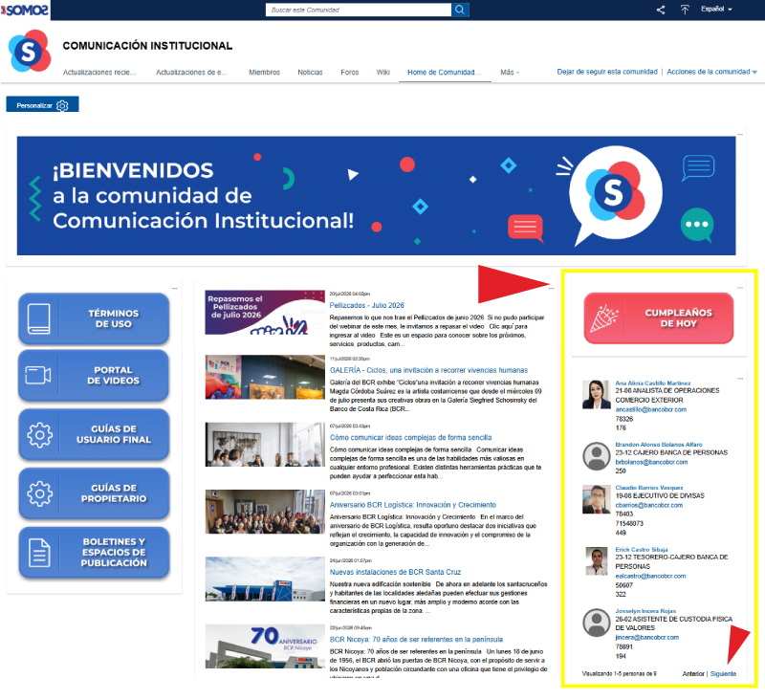The width and height of the screenshot is (765, 700).
Task: Open Cómo comunicar ideas complejas article link
Action: pos(411,438)
